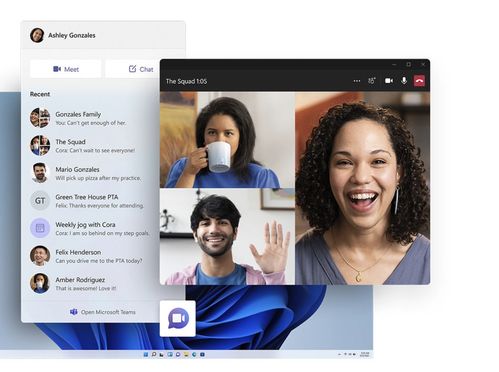Turn off the camera in call toolbar
Viewport: 499px width, 372px height.
click(x=389, y=81)
